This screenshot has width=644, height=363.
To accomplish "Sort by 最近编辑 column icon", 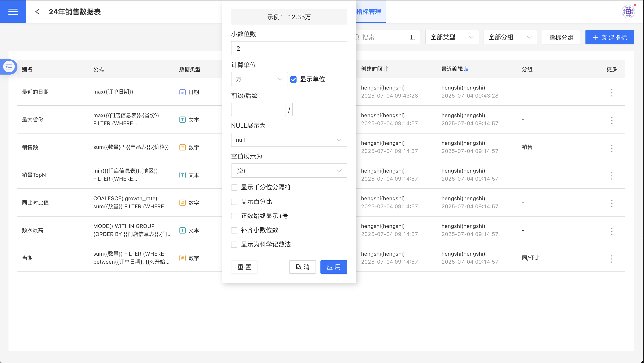I will 467,69.
